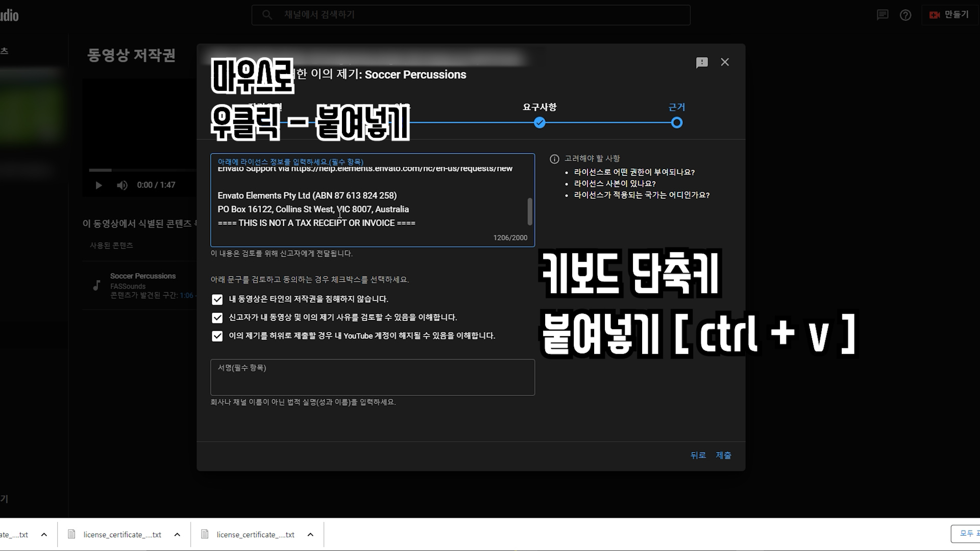Click the music note icon beside Soccer Percussions
Viewport: 980px width, 551px height.
point(96,285)
